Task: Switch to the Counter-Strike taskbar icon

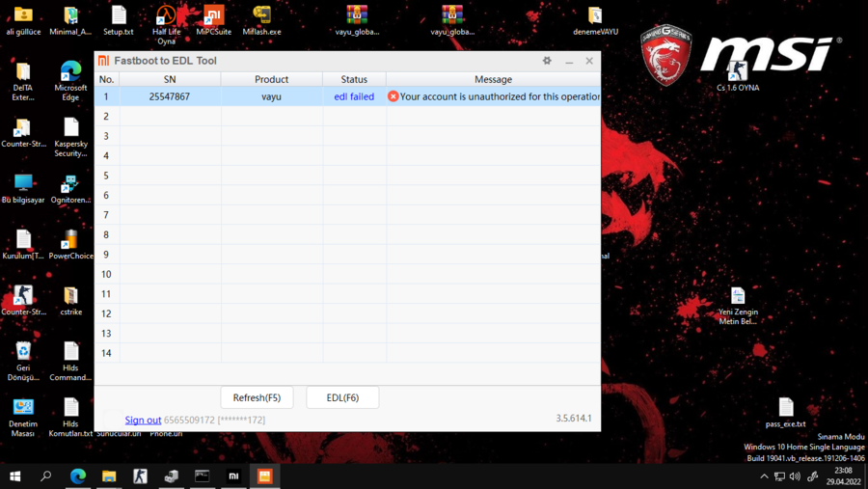Action: point(140,476)
